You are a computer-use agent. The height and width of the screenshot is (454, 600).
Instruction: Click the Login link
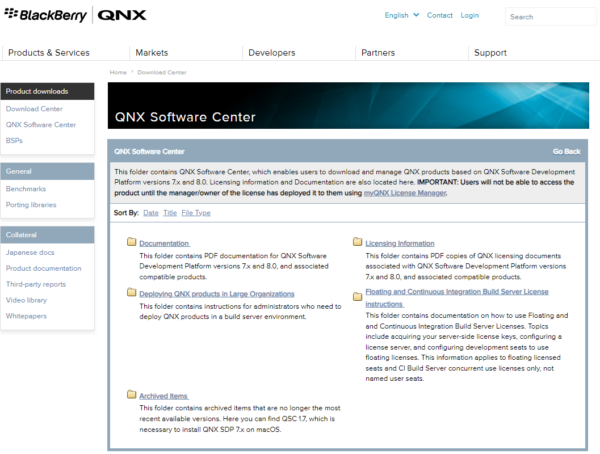[x=470, y=16]
